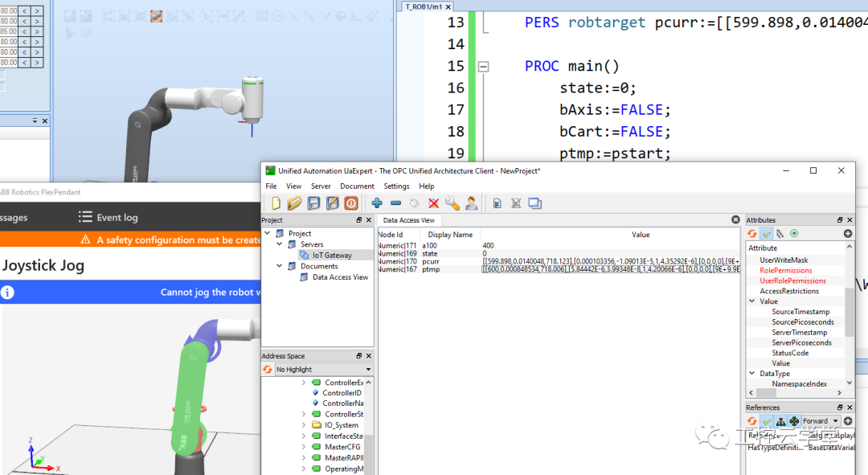Viewport: 868px width, 475px height.
Task: Open the Document menu in UaExpert
Action: [357, 186]
